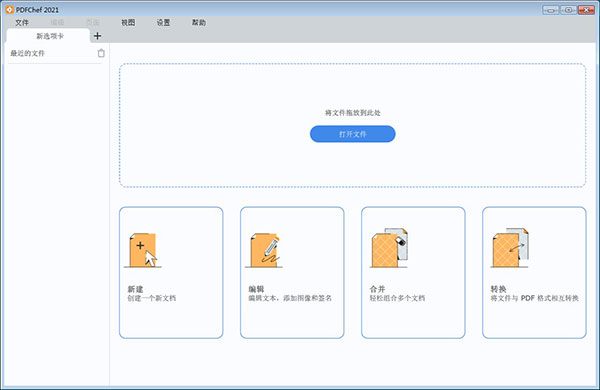The image size is (600, 390).
Task: Click the 编辑 card title
Action: (256, 289)
